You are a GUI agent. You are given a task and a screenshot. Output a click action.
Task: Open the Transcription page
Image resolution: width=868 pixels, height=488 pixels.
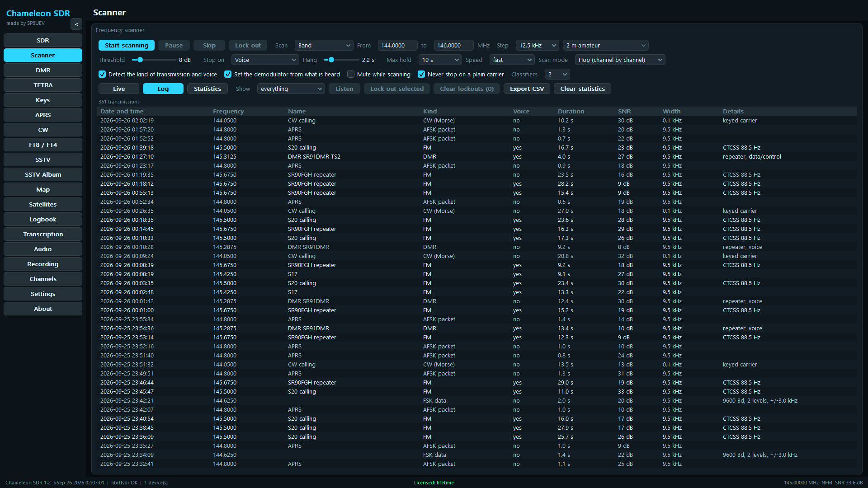coord(43,235)
